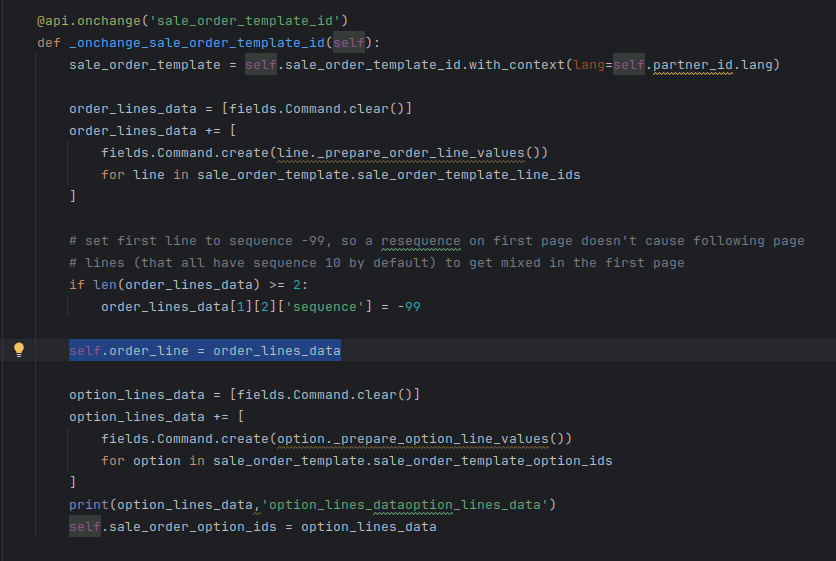Click 'with_context' in the sale_order_template line
This screenshot has width=836, height=561.
(x=517, y=65)
